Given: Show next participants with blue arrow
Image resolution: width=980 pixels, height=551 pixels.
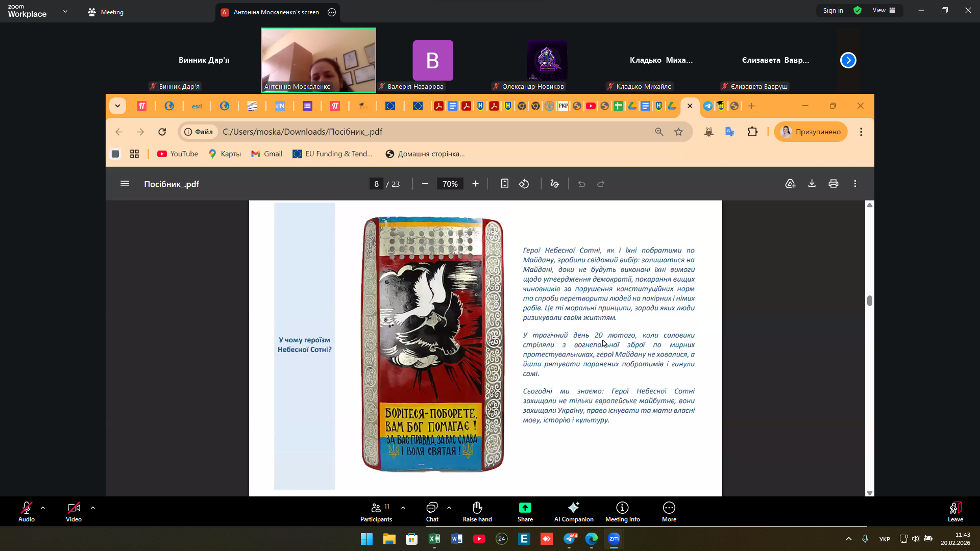Looking at the screenshot, I should (x=848, y=60).
